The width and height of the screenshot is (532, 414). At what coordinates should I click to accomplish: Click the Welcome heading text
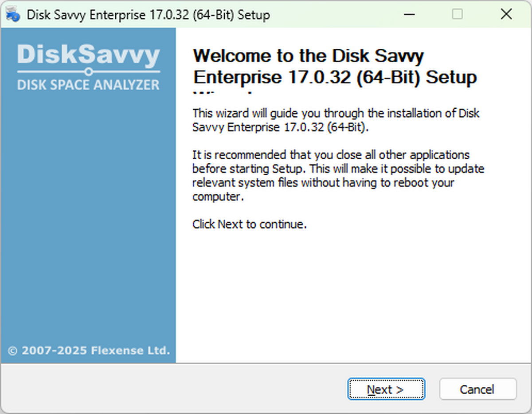335,67
